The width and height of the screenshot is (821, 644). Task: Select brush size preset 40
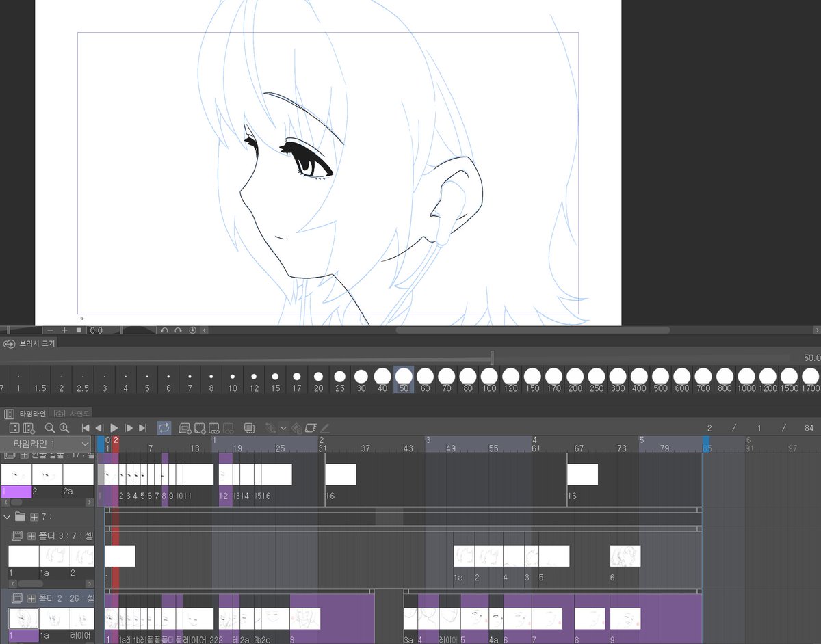coord(382,379)
